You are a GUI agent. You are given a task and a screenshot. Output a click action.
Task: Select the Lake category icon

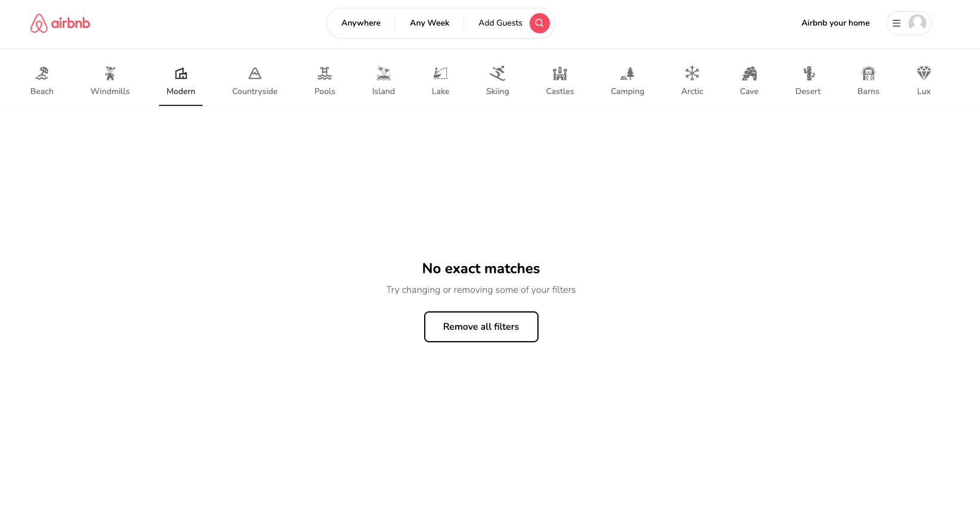pyautogui.click(x=440, y=73)
